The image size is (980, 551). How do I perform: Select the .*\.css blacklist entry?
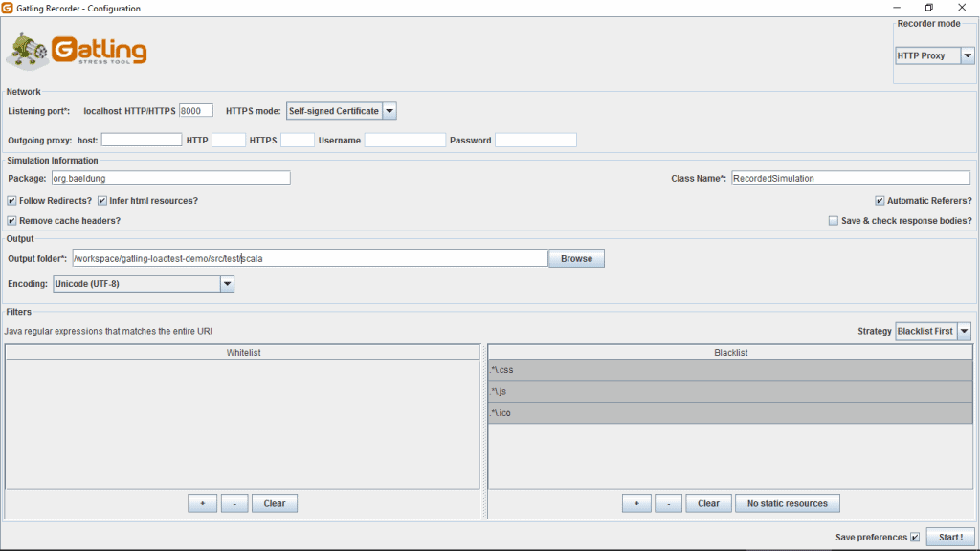point(729,370)
